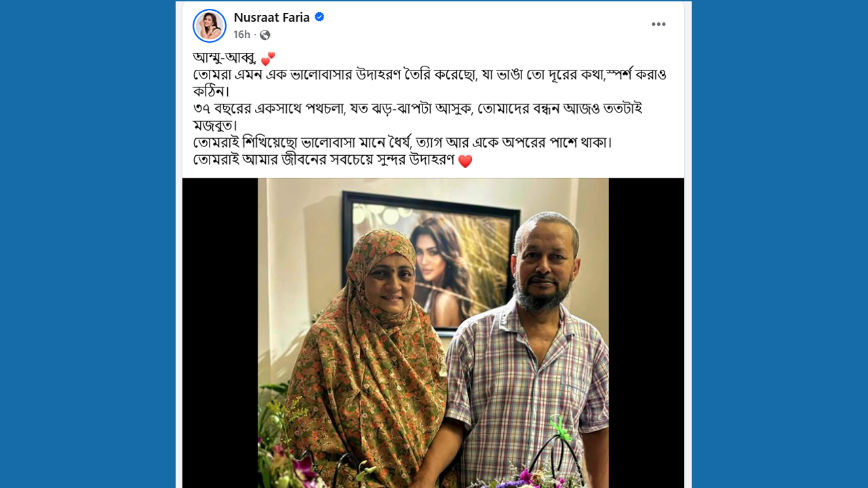The width and height of the screenshot is (868, 488).
Task: Click the globe public privacy icon
Action: tap(265, 35)
